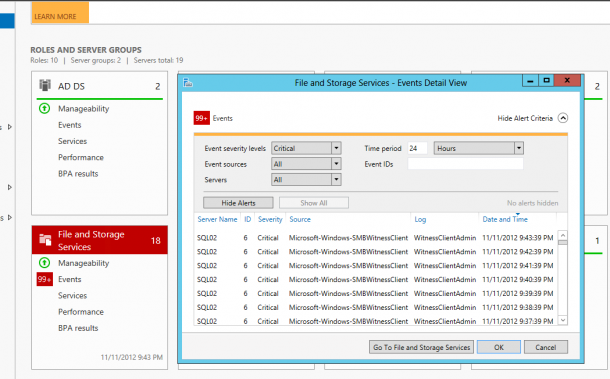The height and width of the screenshot is (379, 610).
Task: Click server count 2 on AD DS tile
Action: click(158, 86)
